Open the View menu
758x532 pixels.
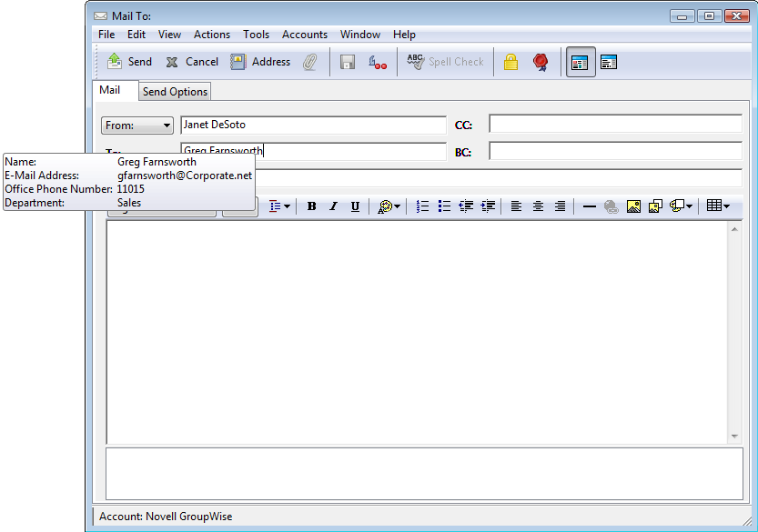pos(169,35)
